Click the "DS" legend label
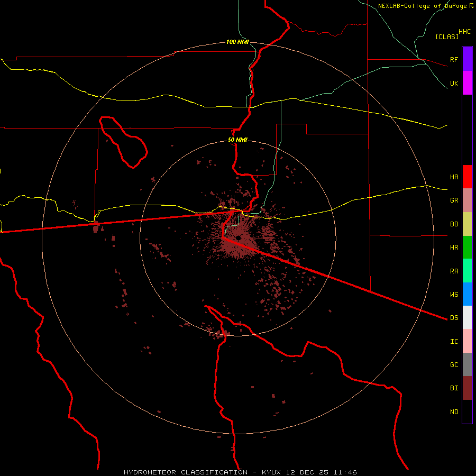 (x=454, y=317)
